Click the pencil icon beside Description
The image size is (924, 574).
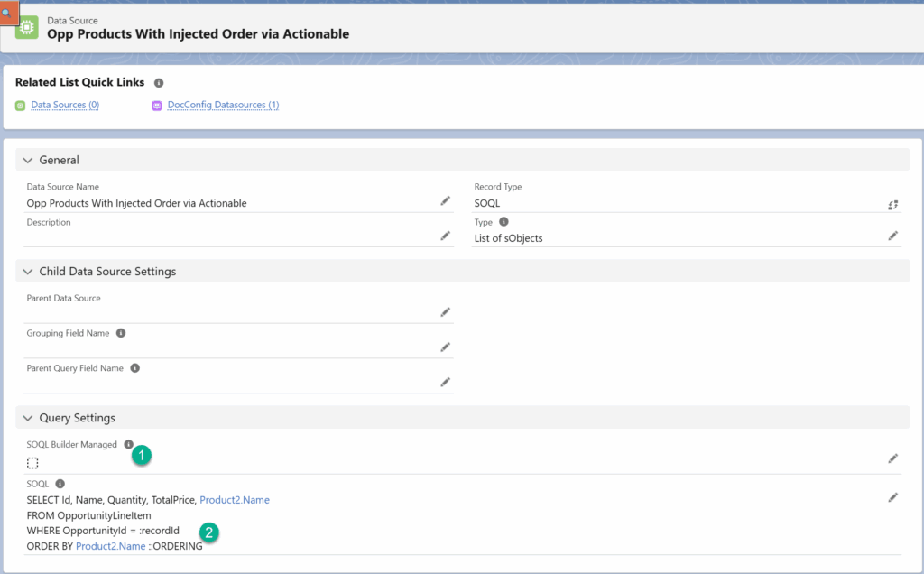click(x=445, y=236)
